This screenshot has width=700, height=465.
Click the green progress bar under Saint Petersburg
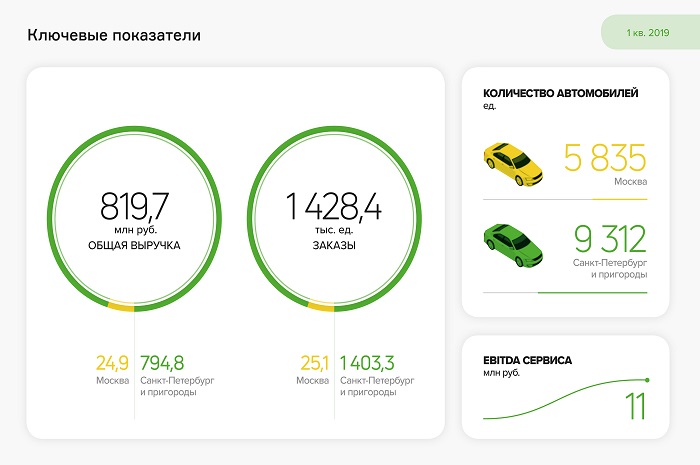(592, 292)
